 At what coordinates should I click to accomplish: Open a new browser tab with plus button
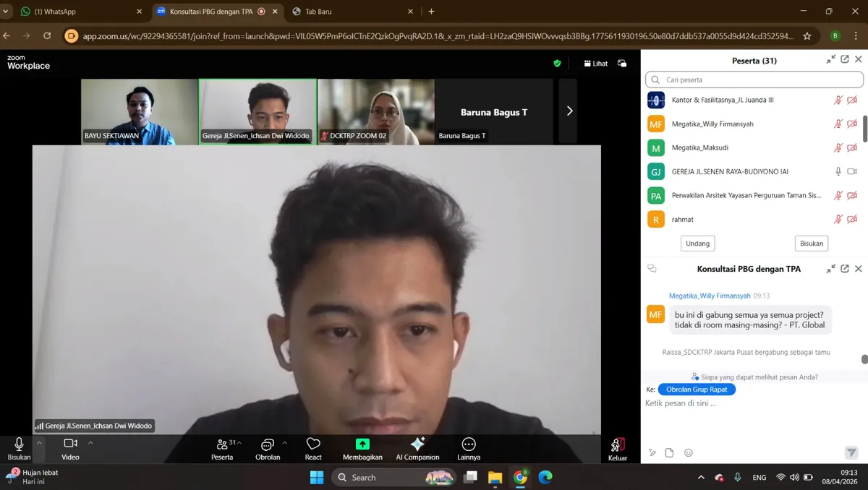432,12
